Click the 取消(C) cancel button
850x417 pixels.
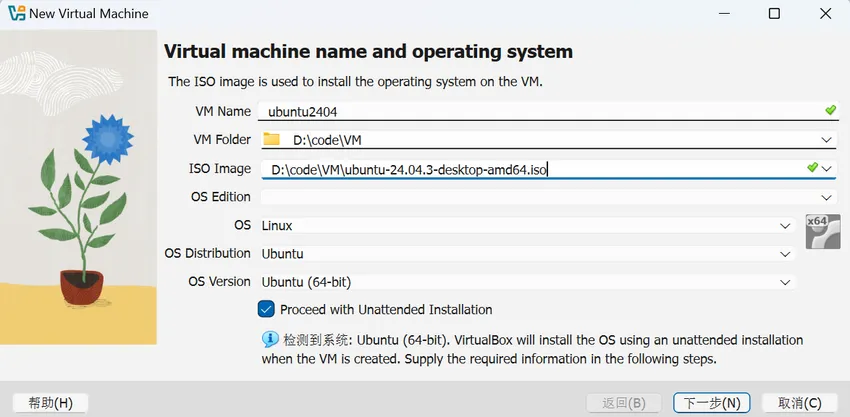[799, 403]
